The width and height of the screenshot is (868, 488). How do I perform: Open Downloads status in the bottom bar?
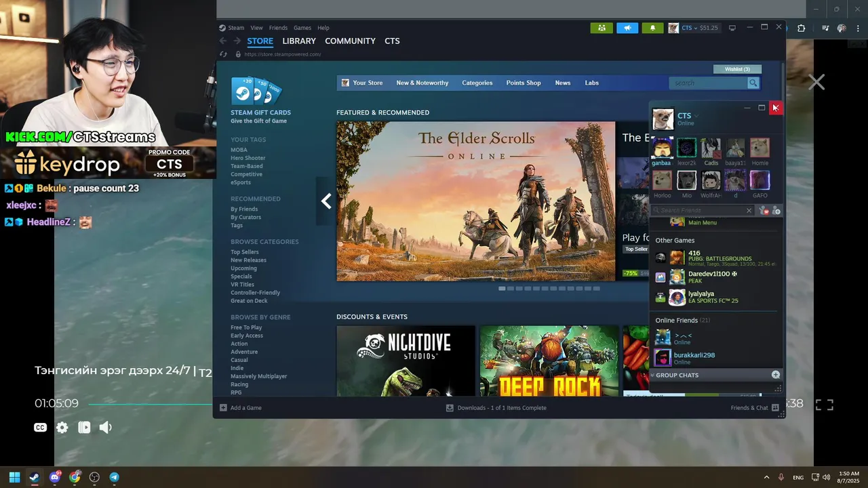[x=496, y=408]
